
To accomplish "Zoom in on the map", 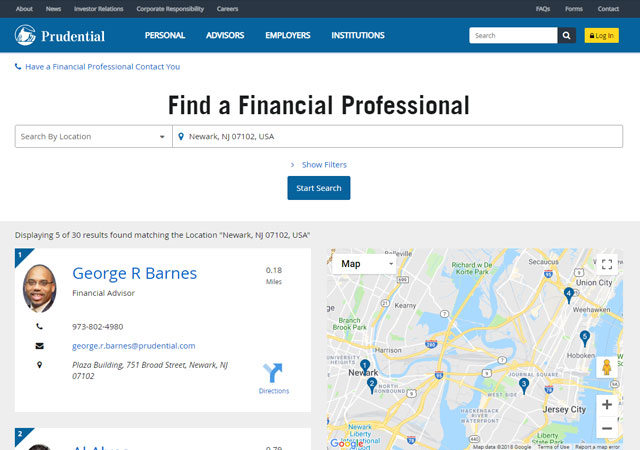I will pos(607,405).
